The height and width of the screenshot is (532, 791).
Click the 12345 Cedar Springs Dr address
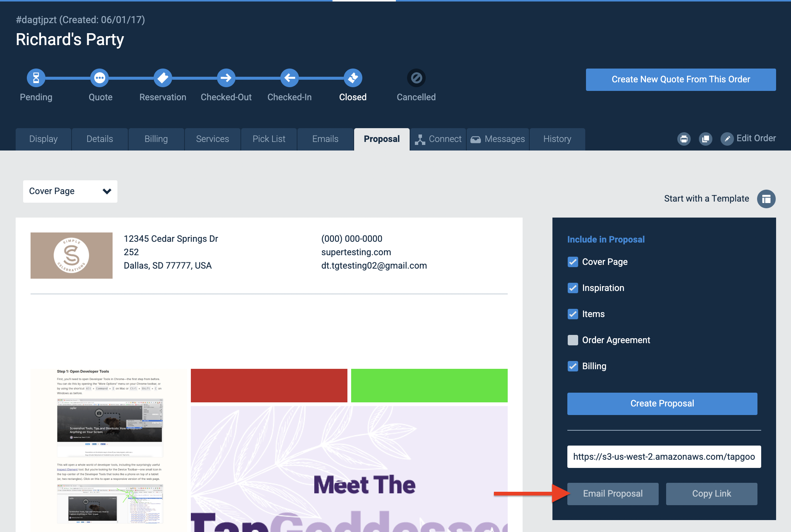(x=171, y=239)
